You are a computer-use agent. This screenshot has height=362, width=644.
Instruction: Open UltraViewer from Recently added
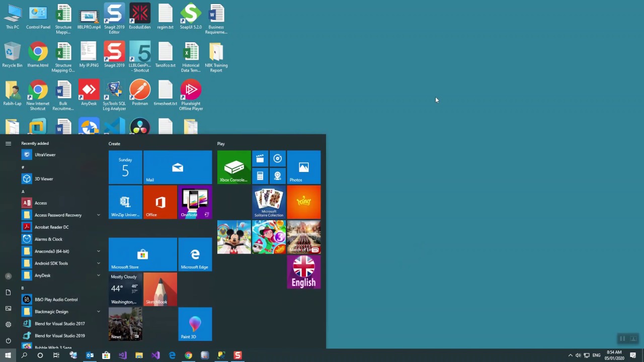[x=61, y=155]
